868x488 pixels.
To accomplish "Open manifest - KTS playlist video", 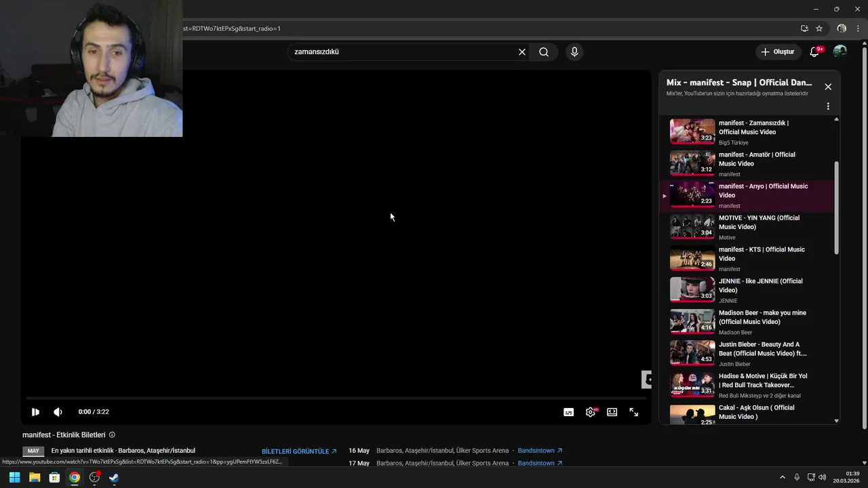I will click(x=747, y=259).
